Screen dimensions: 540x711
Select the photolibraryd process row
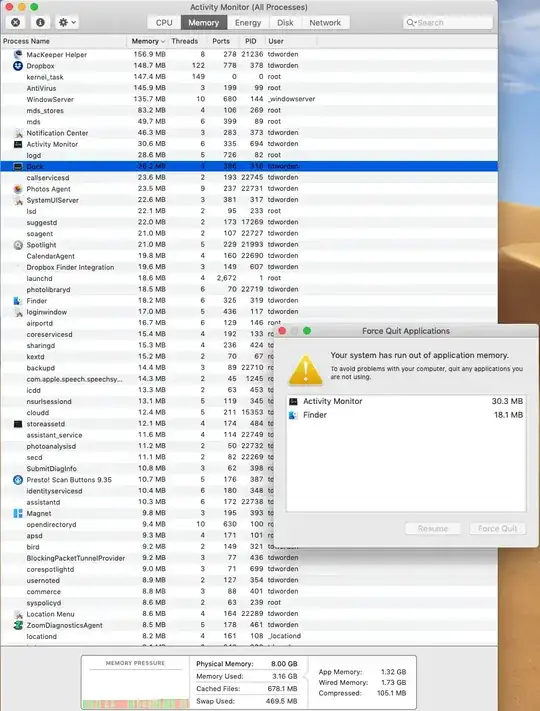click(x=249, y=289)
